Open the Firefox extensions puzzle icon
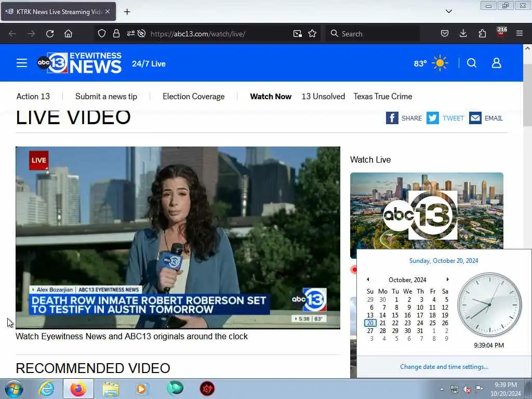 point(482,34)
